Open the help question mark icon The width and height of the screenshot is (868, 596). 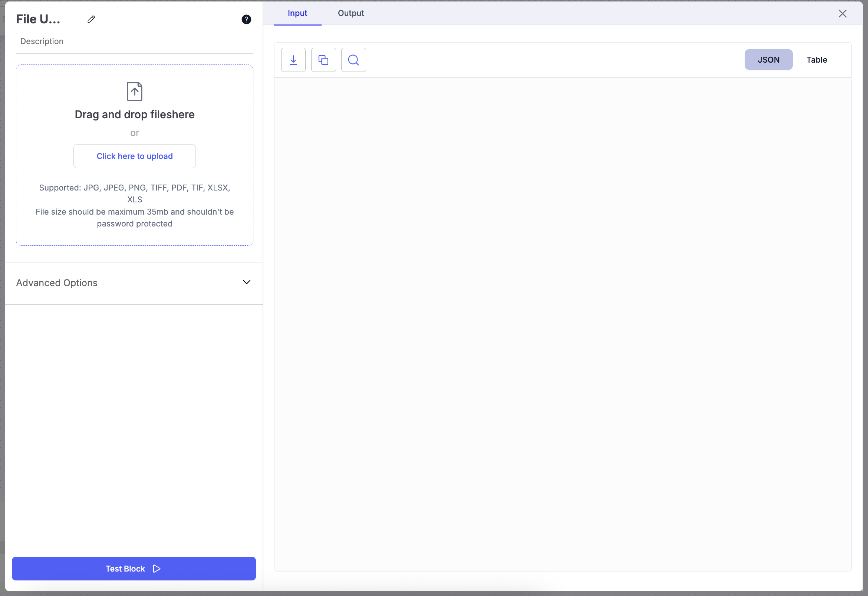(x=246, y=19)
